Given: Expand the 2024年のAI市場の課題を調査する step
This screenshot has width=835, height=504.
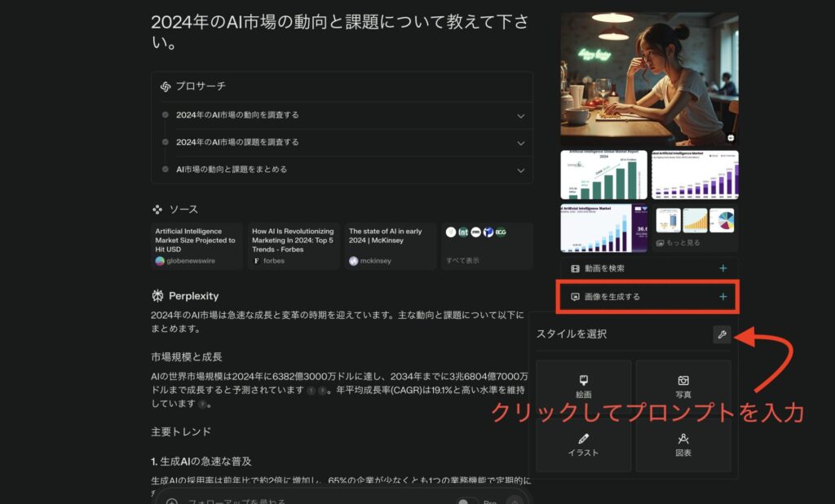Looking at the screenshot, I should point(520,143).
